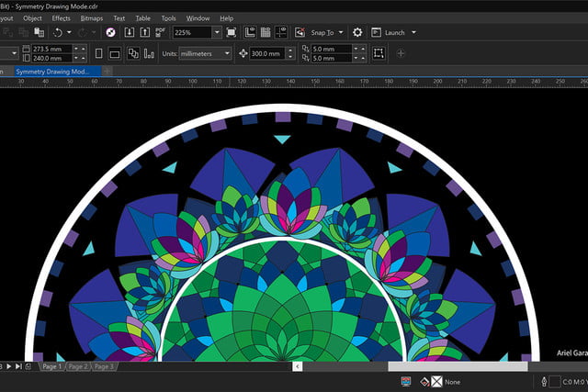Open the Snap To dropdown
The width and height of the screenshot is (588, 392).
tap(327, 33)
